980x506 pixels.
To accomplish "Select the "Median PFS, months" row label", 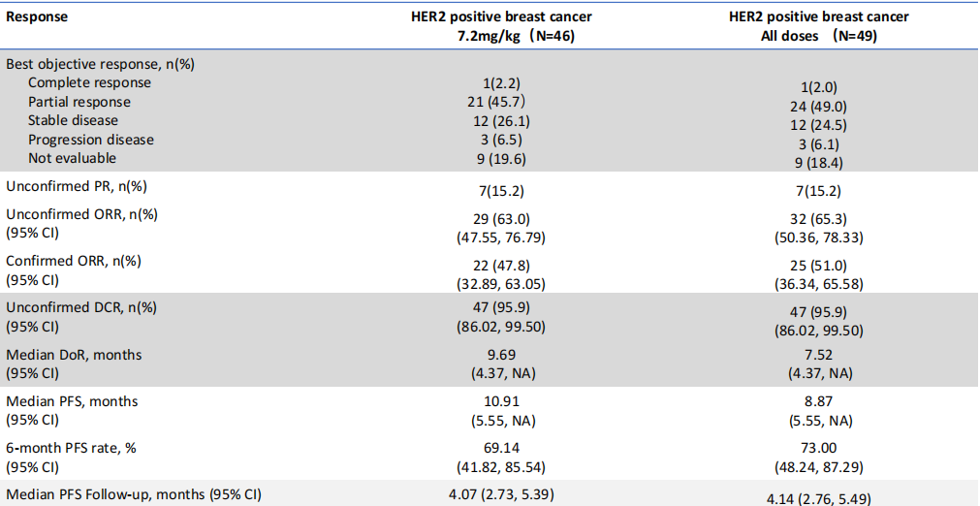I will (x=73, y=401).
